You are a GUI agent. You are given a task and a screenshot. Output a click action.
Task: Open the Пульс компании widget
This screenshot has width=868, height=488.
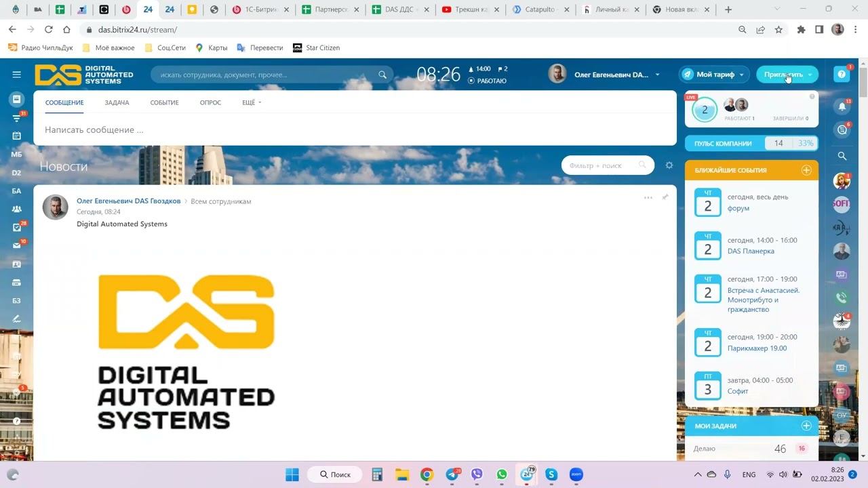tap(751, 143)
